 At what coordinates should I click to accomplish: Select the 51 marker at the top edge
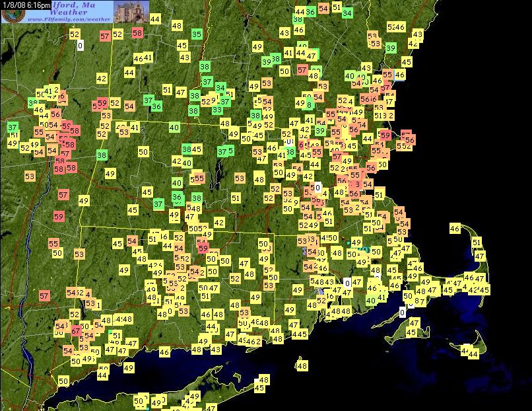tap(337, 7)
